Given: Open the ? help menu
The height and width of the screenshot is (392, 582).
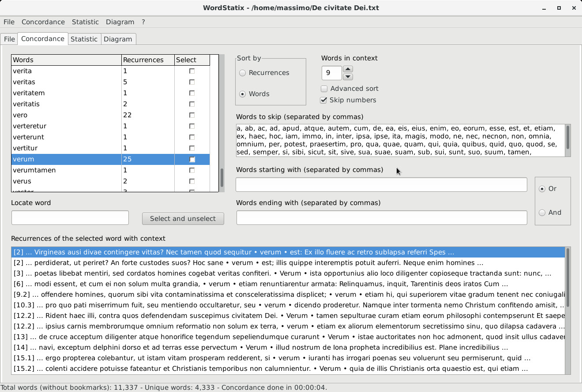Looking at the screenshot, I should pos(143,22).
